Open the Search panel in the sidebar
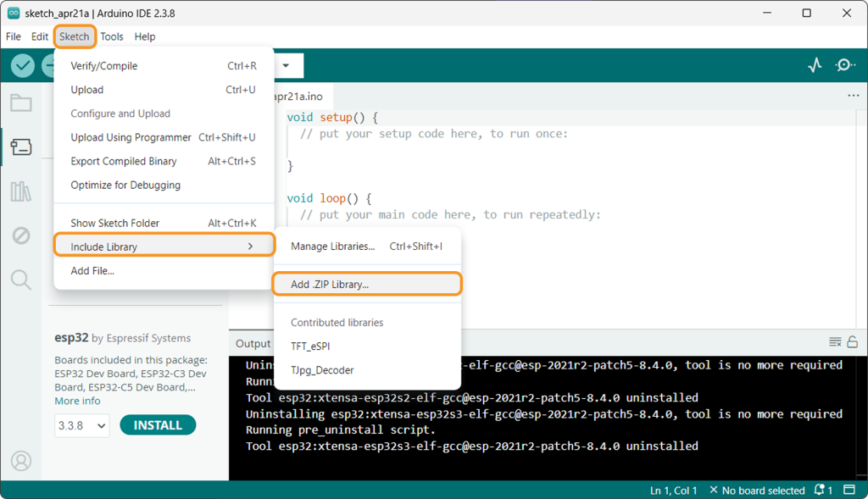 click(x=21, y=280)
